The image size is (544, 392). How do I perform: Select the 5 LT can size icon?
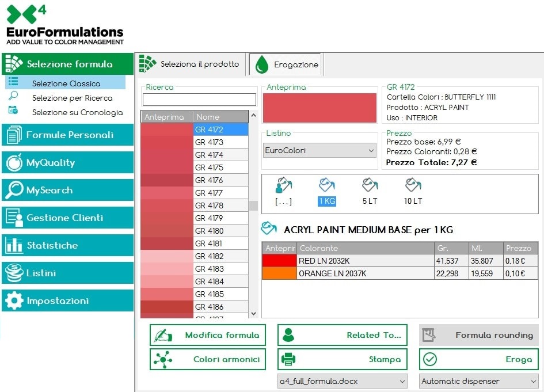[x=370, y=185]
